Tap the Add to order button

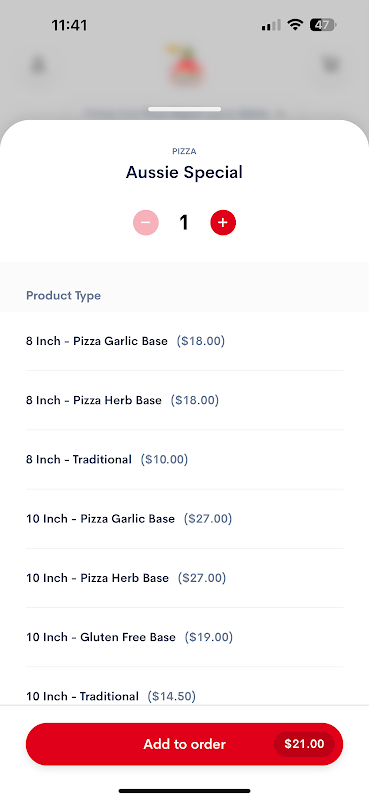184,744
